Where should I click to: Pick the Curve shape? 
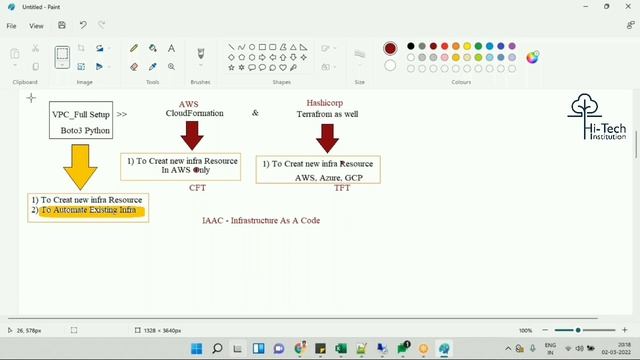(x=242, y=47)
